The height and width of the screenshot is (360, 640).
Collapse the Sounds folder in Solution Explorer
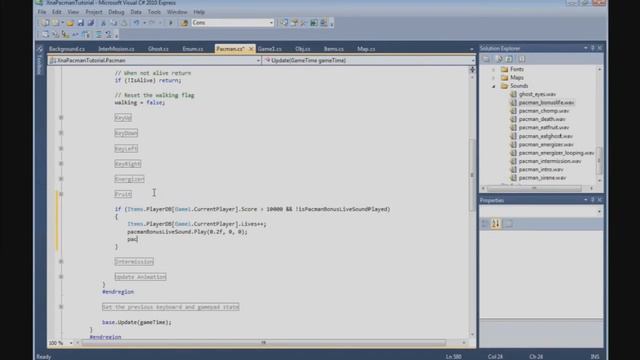493,86
